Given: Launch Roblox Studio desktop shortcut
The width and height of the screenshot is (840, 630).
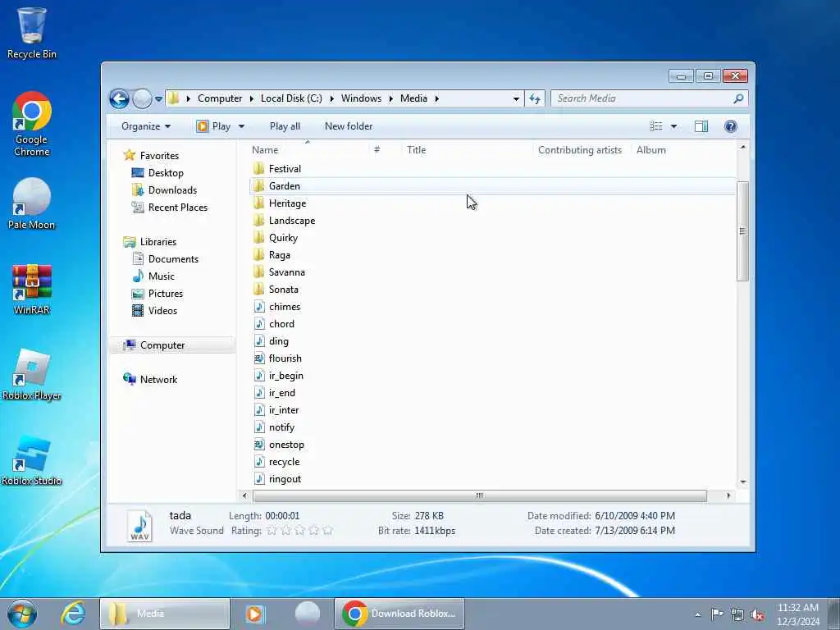Looking at the screenshot, I should tap(32, 460).
